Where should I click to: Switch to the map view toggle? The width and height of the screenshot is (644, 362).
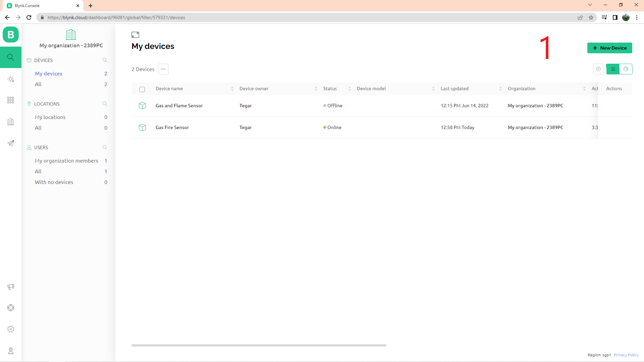click(x=626, y=69)
